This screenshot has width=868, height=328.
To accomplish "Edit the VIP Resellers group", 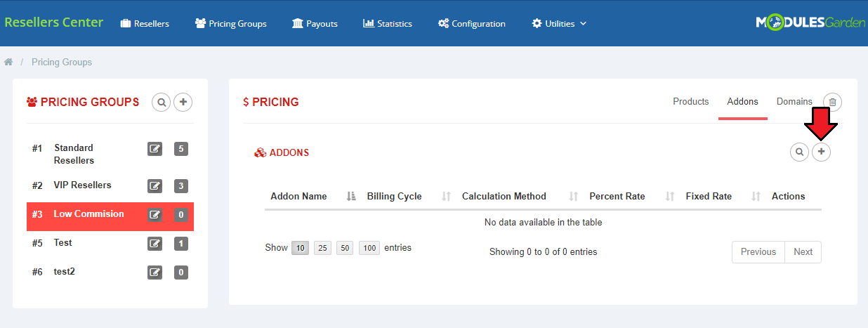I will tap(155, 186).
